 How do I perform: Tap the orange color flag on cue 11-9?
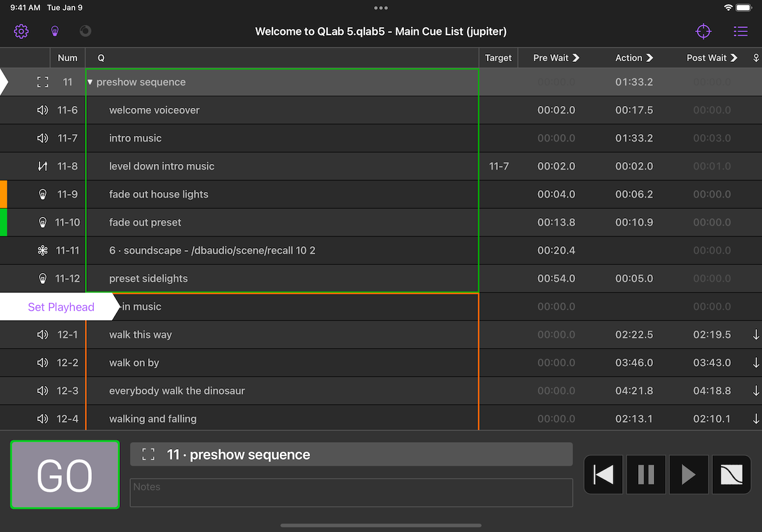(3, 195)
